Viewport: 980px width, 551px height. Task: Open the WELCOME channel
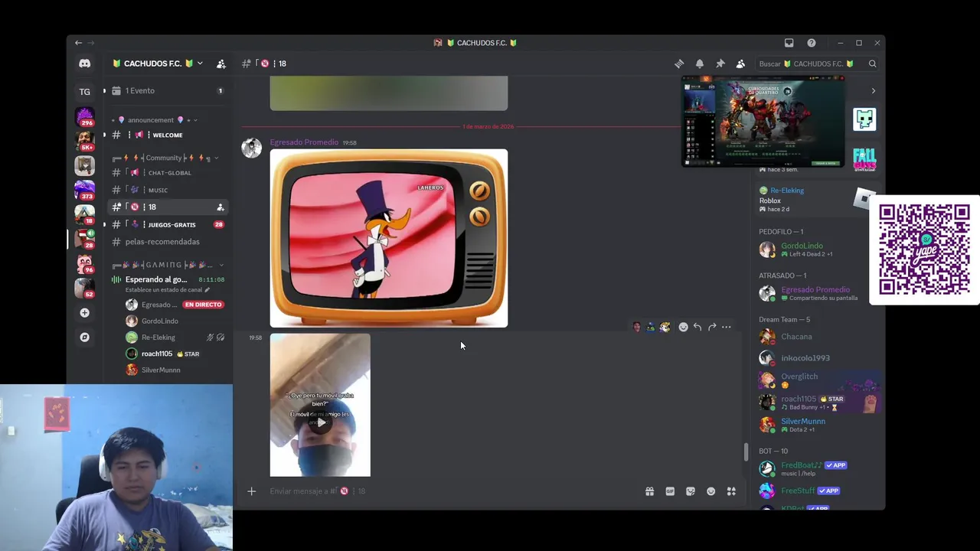coord(166,135)
